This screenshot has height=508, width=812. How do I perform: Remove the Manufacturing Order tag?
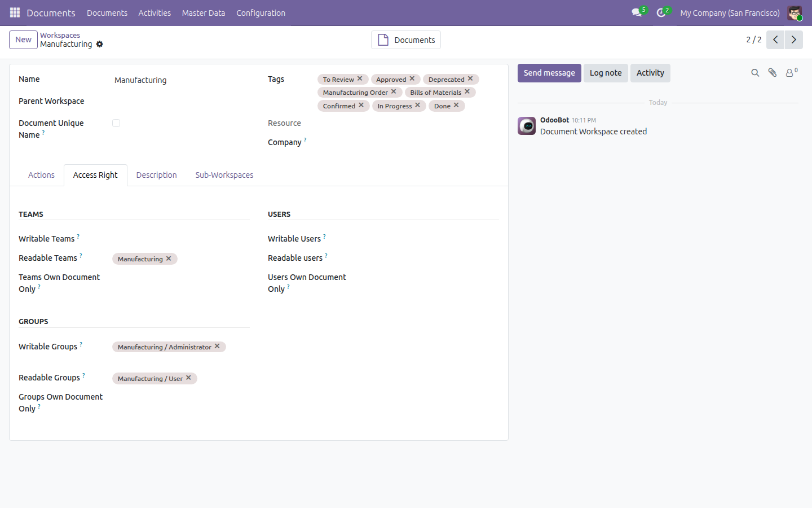(x=394, y=92)
